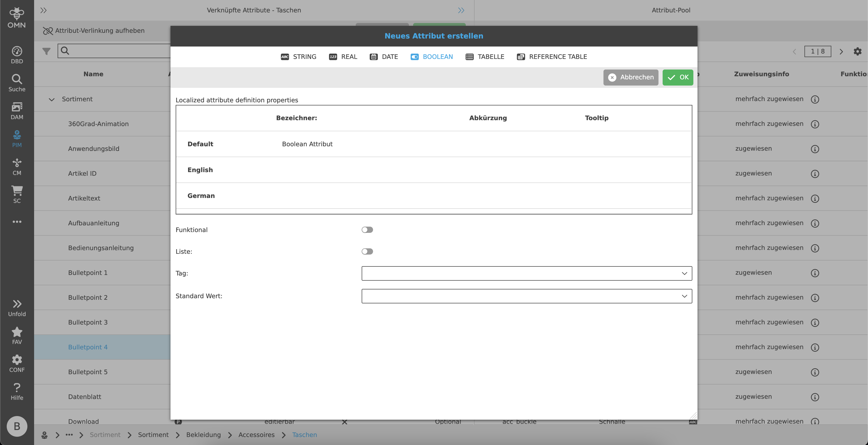Switch to the STRING attribute type tab
This screenshot has width=868, height=445.
(x=299, y=57)
